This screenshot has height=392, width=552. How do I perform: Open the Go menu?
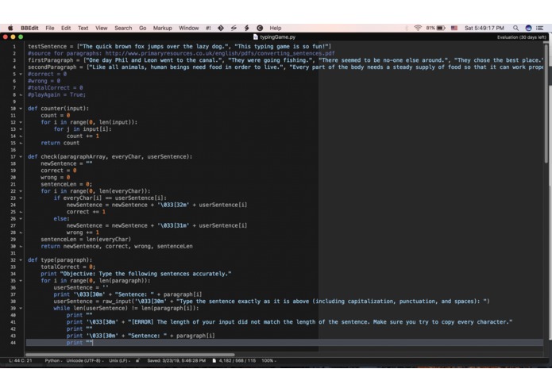143,28
